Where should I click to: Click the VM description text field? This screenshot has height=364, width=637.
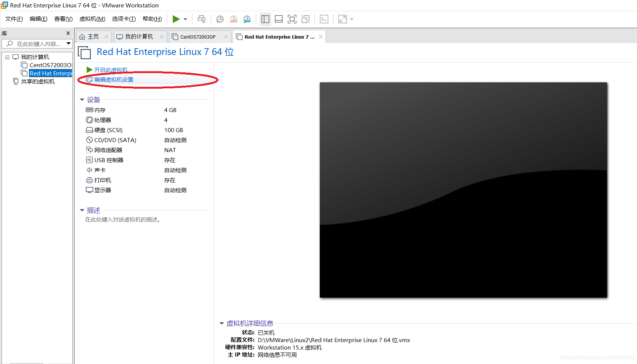click(123, 220)
